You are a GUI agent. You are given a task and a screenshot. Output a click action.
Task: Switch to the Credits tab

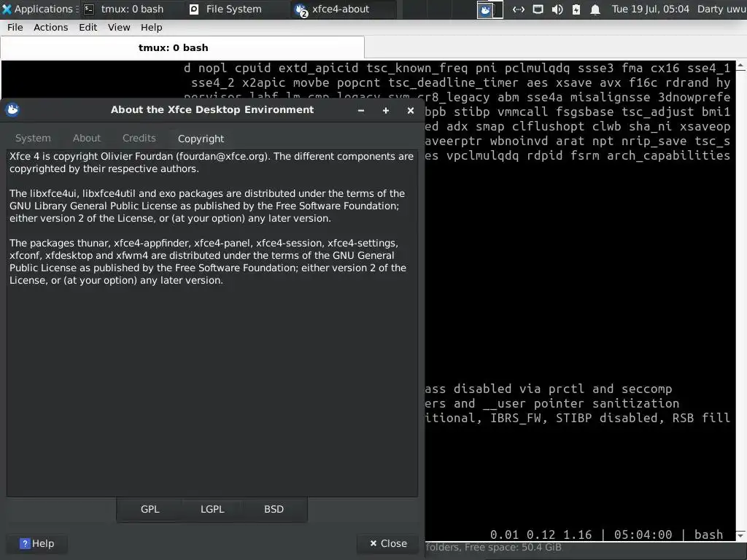[139, 138]
